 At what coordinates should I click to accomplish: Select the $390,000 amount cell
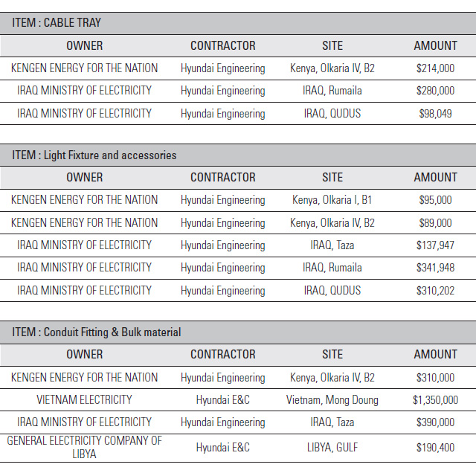(435, 422)
